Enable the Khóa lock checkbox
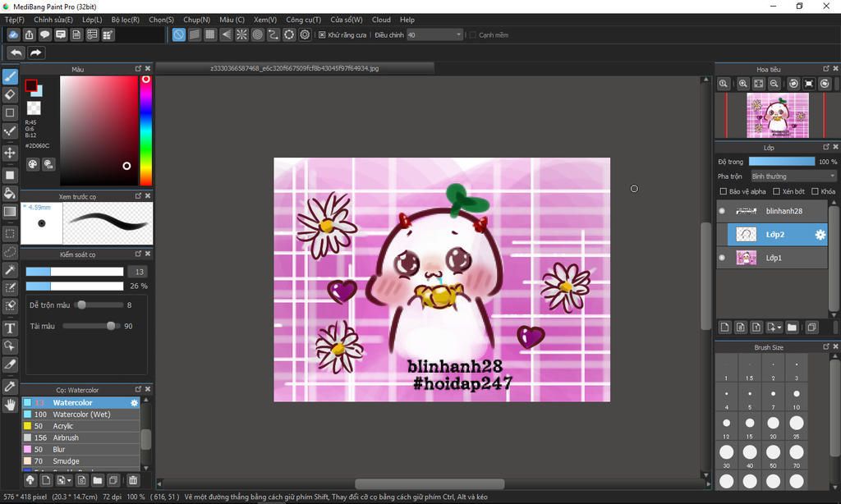841x504 pixels. coord(815,191)
